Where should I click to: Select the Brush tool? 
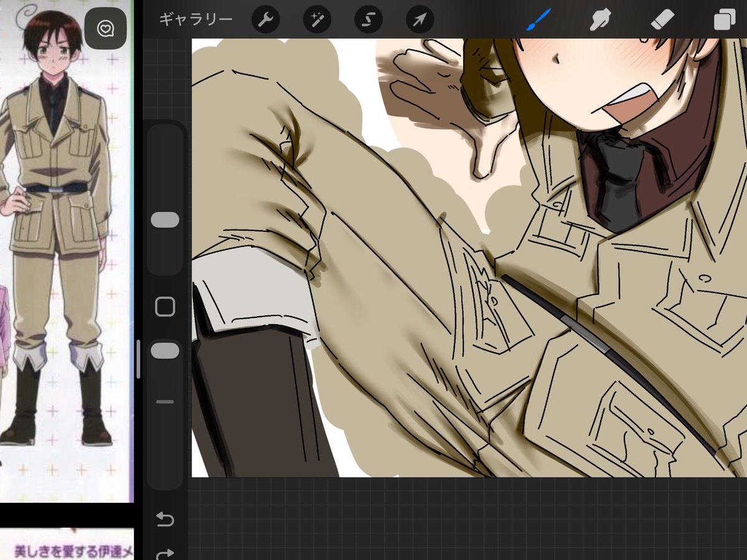click(538, 20)
